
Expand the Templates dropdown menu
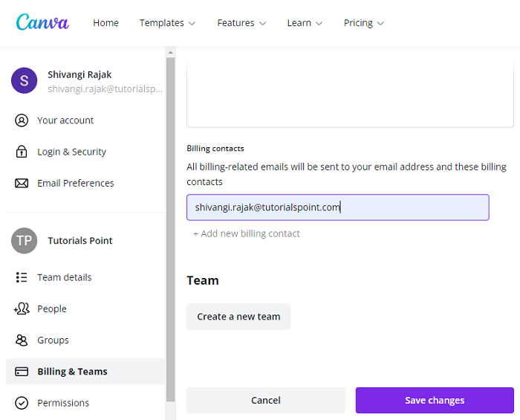(167, 23)
